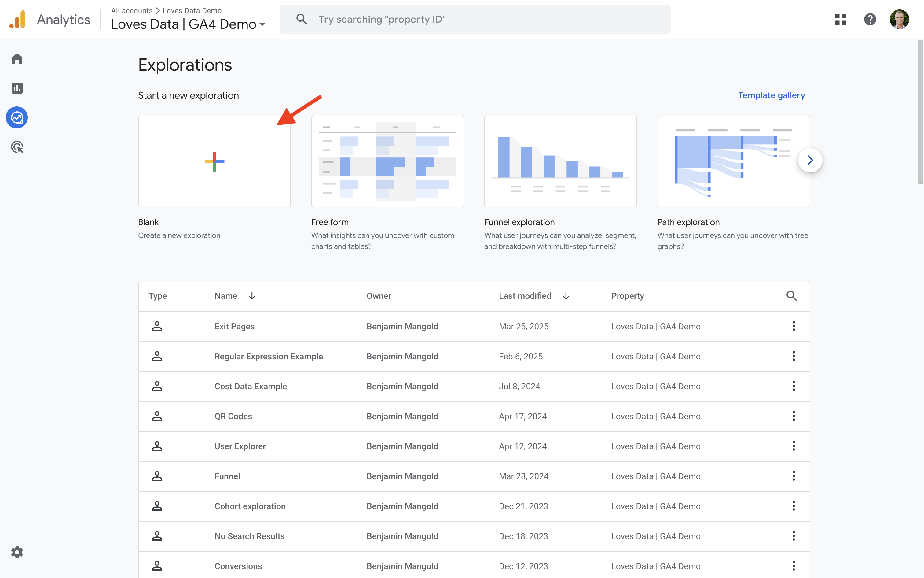This screenshot has height=578, width=924.
Task: Click the magnifier icon in the search bar
Action: pyautogui.click(x=301, y=19)
